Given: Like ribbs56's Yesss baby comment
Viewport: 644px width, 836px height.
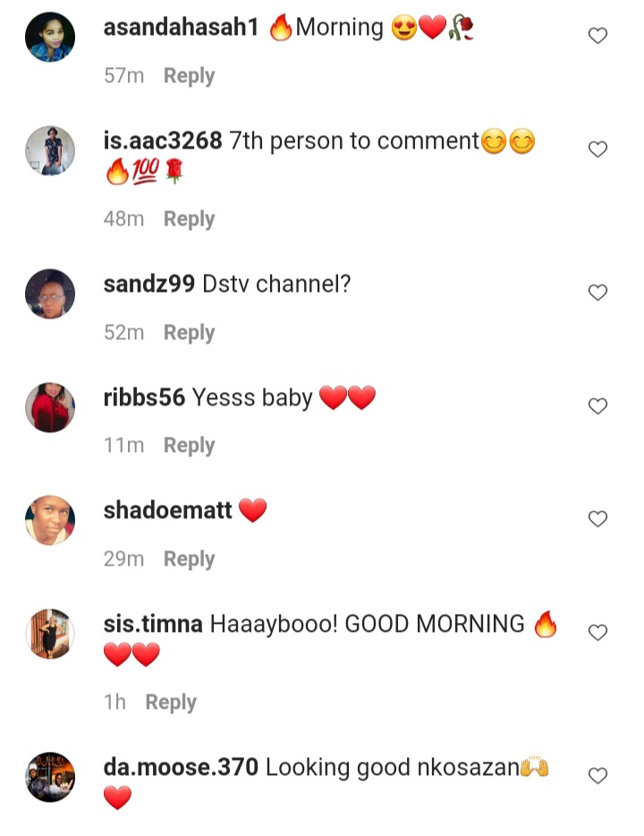Looking at the screenshot, I should (x=597, y=405).
